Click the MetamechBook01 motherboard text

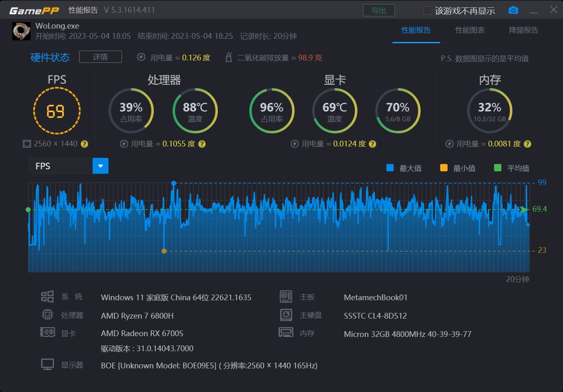375,297
